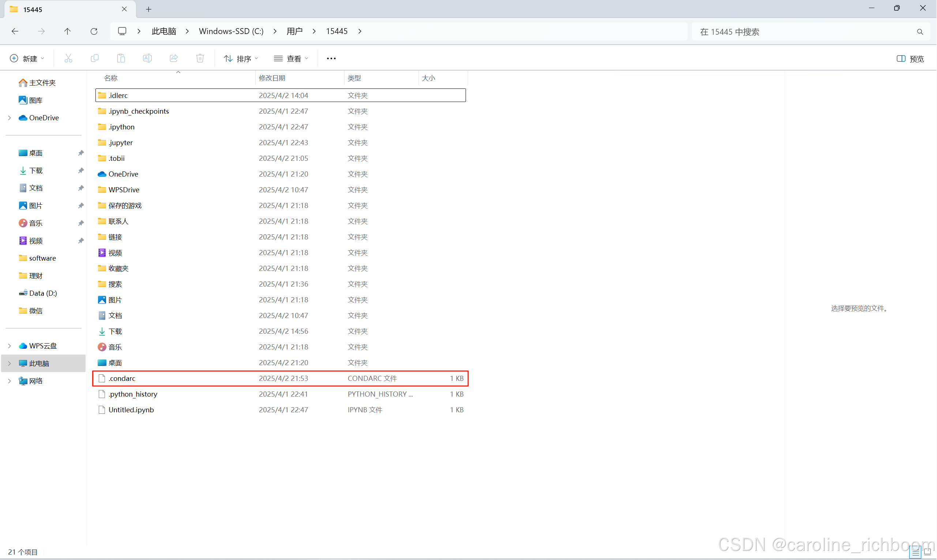937x560 pixels.
Task: Click the Rename icon in toolbar
Action: coord(147,58)
